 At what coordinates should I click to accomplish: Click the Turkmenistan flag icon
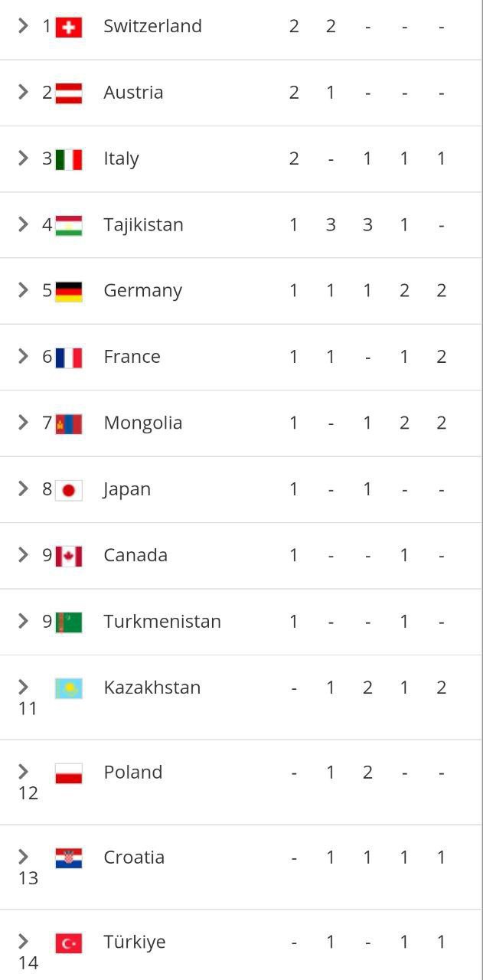(x=69, y=622)
